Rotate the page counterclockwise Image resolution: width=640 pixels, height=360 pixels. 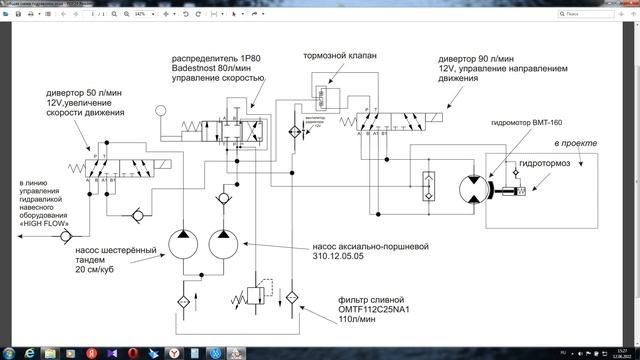pyautogui.click(x=186, y=14)
